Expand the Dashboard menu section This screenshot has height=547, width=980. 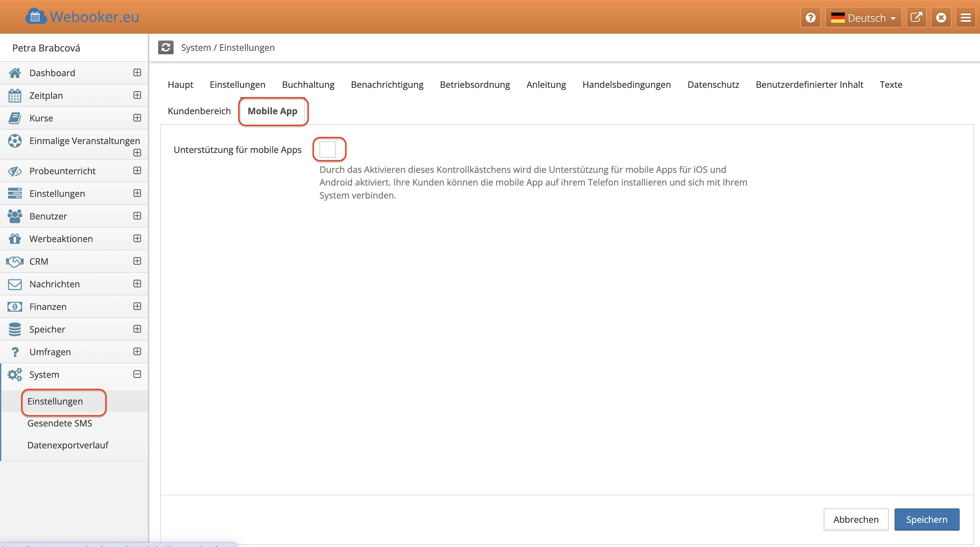click(x=137, y=73)
